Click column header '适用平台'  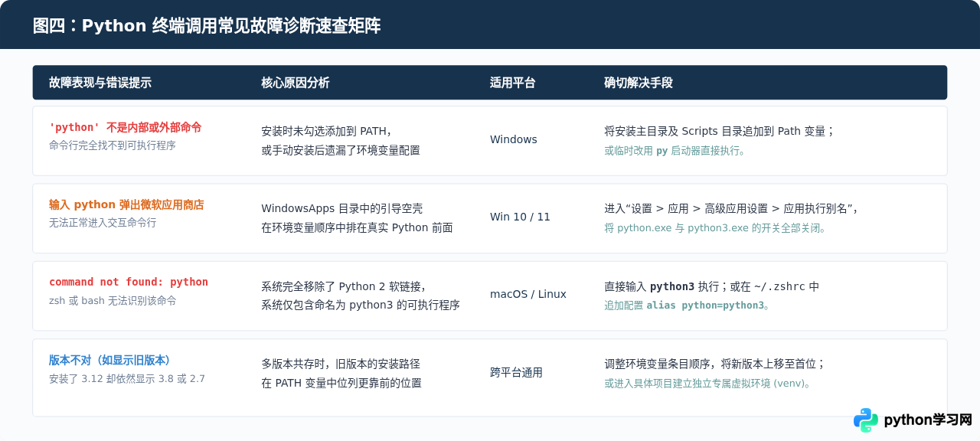point(513,83)
